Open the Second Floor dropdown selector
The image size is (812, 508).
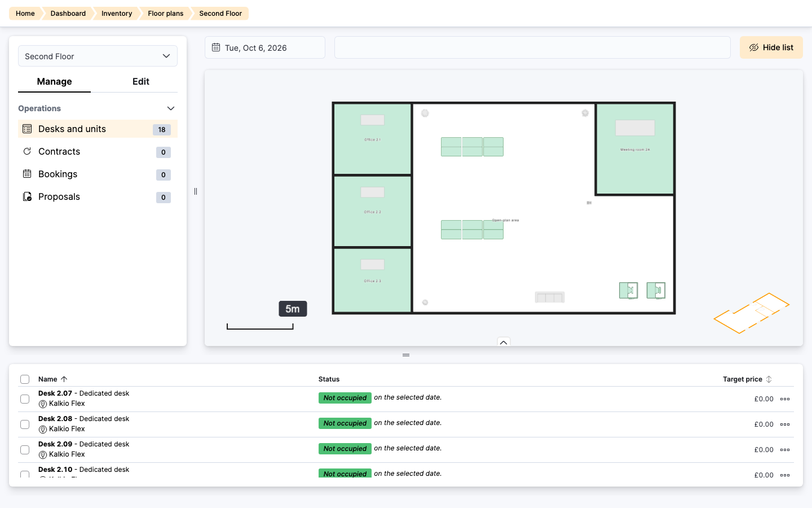coord(98,56)
